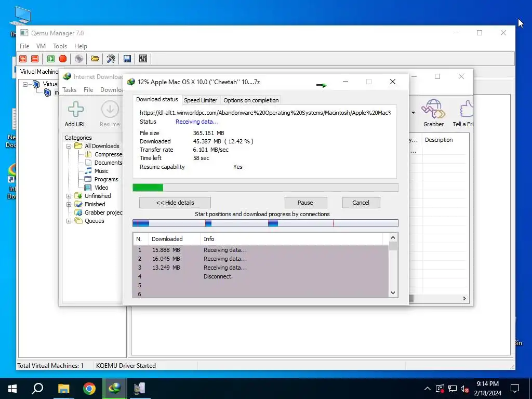Screen dimensions: 532x399
Task: Click the red plus new VM icon in Qemu Manager
Action: (x=23, y=59)
